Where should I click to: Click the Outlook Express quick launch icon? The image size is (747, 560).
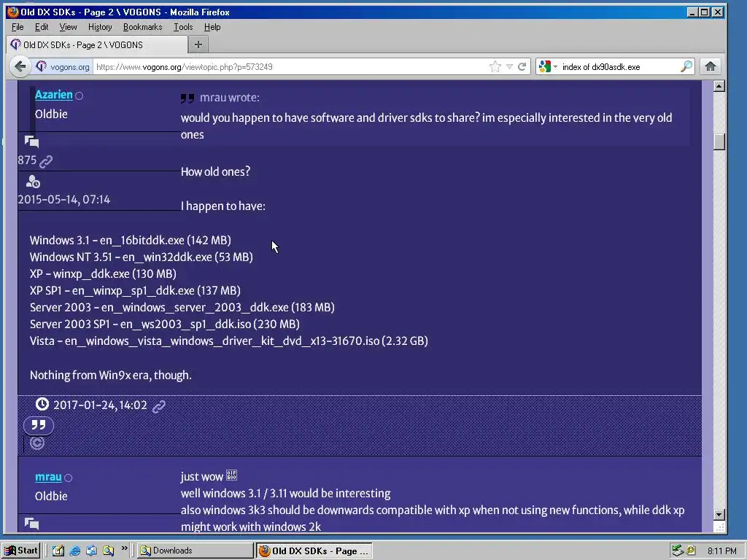point(91,551)
